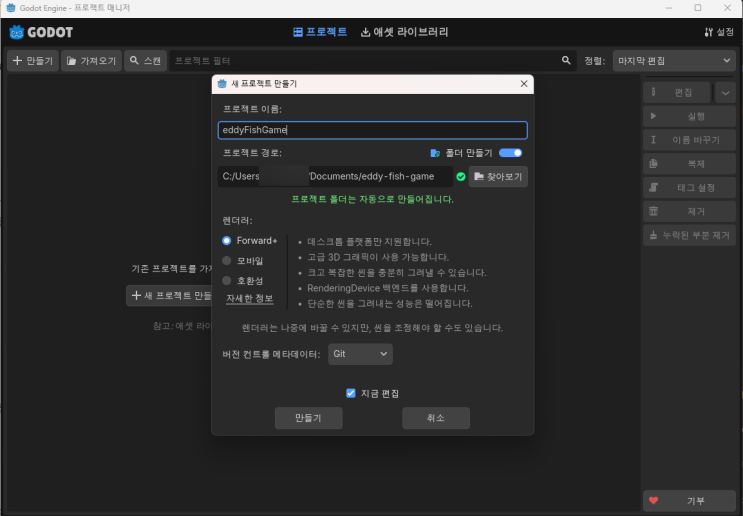Click the RenderingDevice 백엔드를 사용합니다 text
The image size is (743, 516).
[388, 288]
